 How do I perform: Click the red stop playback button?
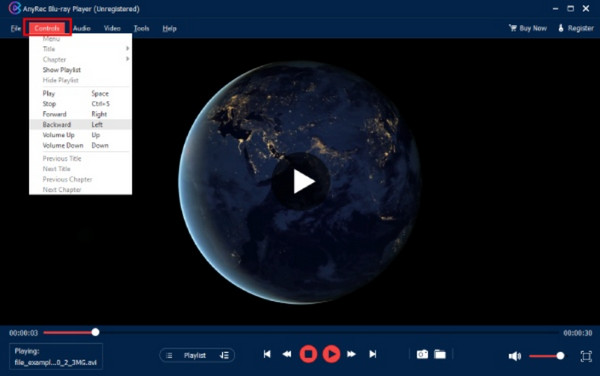[308, 354]
